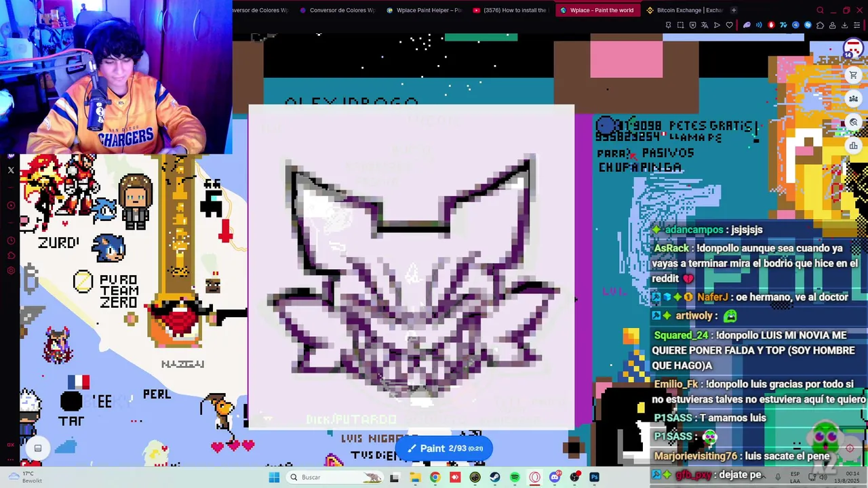
Task: Open the GX corner icon in sidebar
Action: [x=11, y=445]
